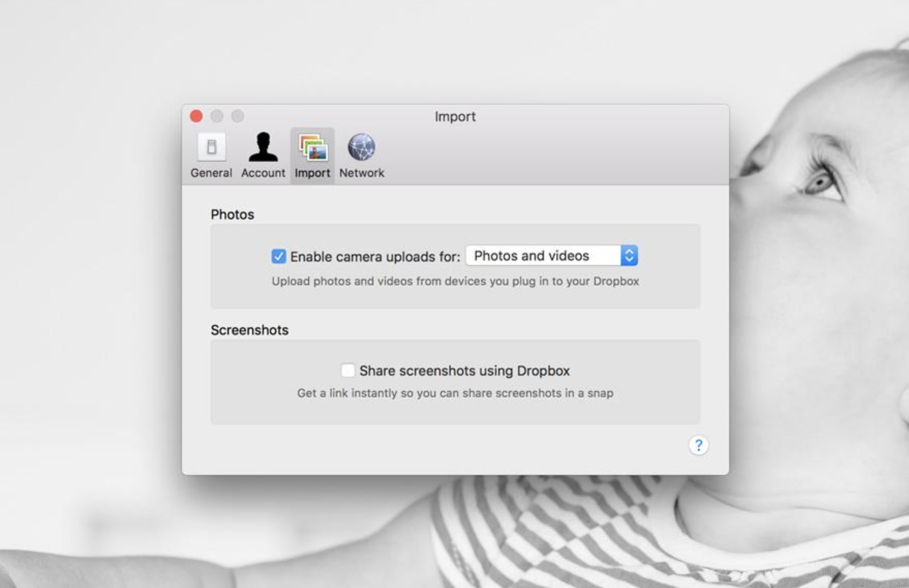Click the 'Share screenshots using Dropbox' label
The height and width of the screenshot is (588, 909).
click(x=464, y=371)
